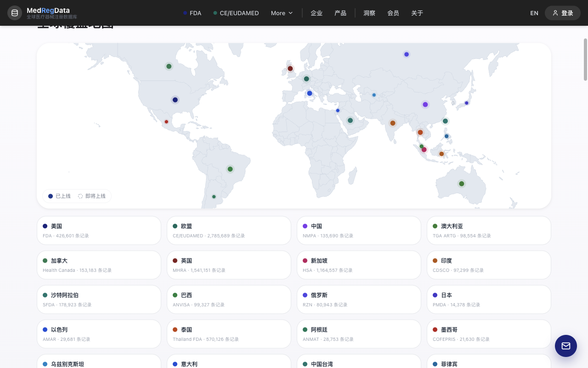Click the Brazil marker on the map

click(x=230, y=169)
